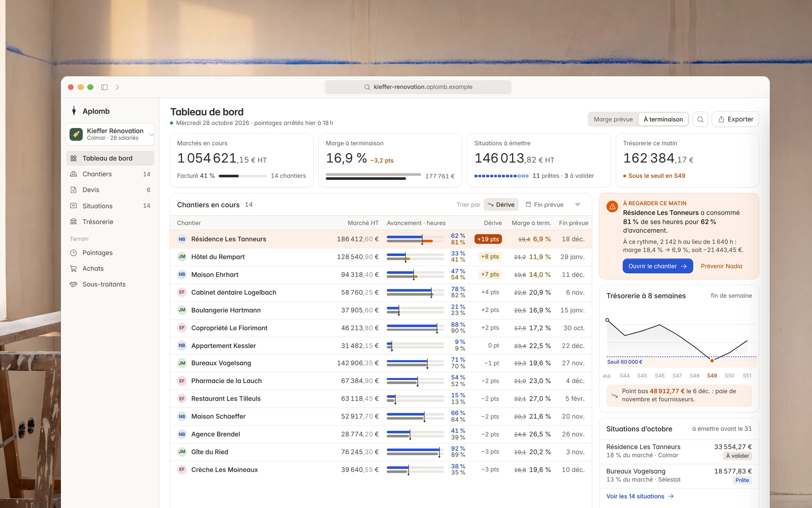Click the Prévenir Nadia link
The image size is (812, 508).
[721, 266]
